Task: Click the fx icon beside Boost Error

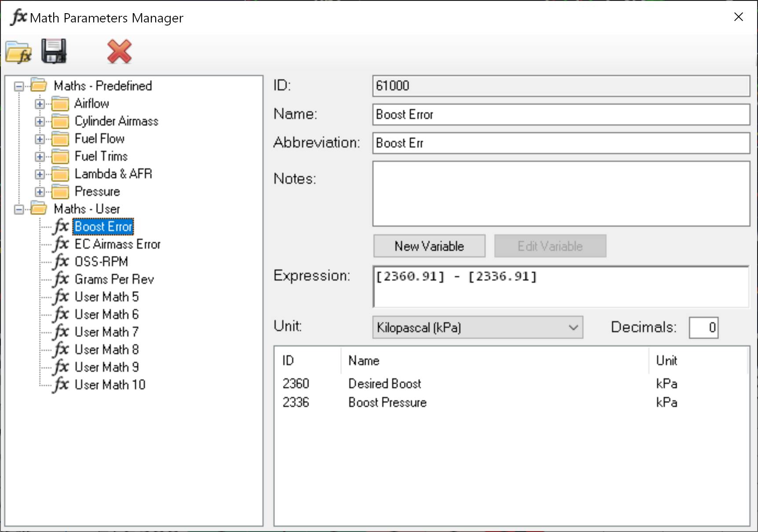Action: coord(62,226)
